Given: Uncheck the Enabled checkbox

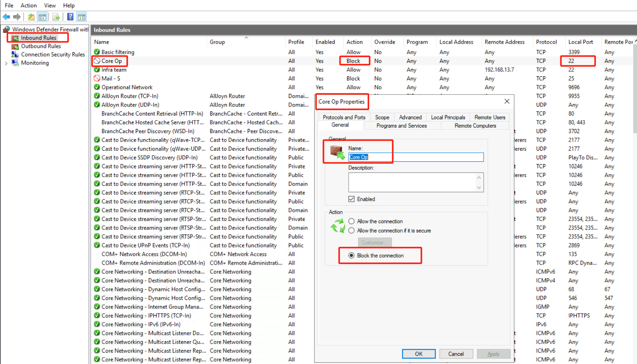Looking at the screenshot, I should pos(351,199).
